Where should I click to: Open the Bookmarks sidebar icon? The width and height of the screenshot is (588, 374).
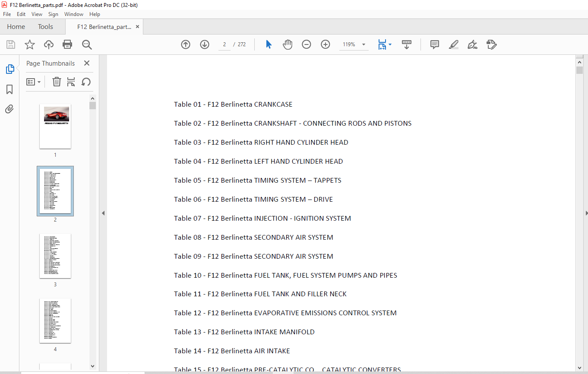pos(9,89)
